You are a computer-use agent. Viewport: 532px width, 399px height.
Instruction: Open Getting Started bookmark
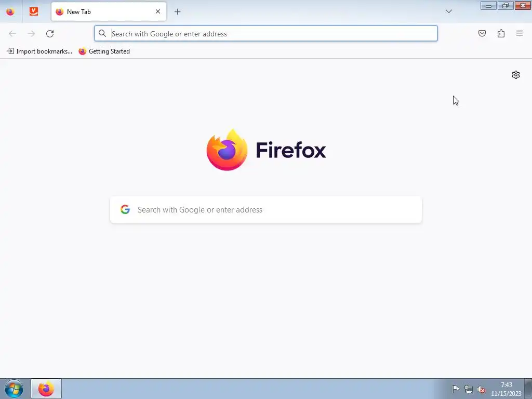pos(104,51)
